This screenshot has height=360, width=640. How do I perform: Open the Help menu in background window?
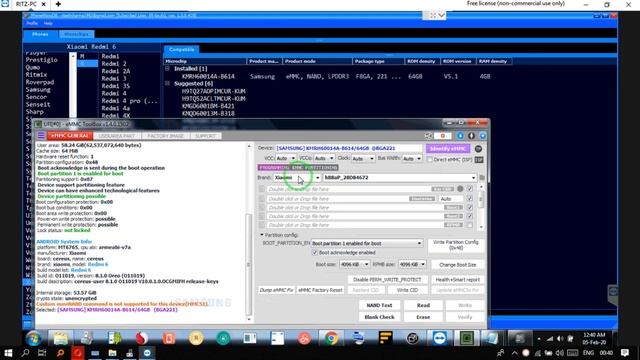[x=48, y=24]
